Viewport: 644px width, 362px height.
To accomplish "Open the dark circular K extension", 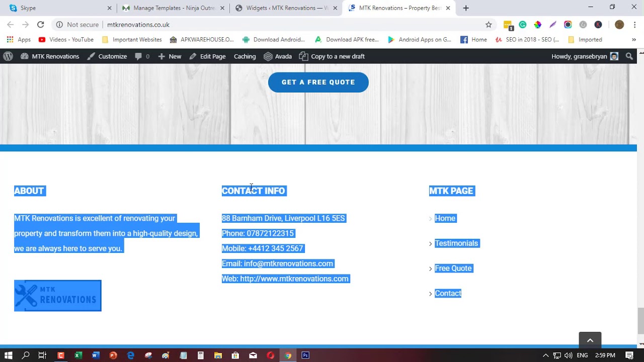I will click(598, 25).
